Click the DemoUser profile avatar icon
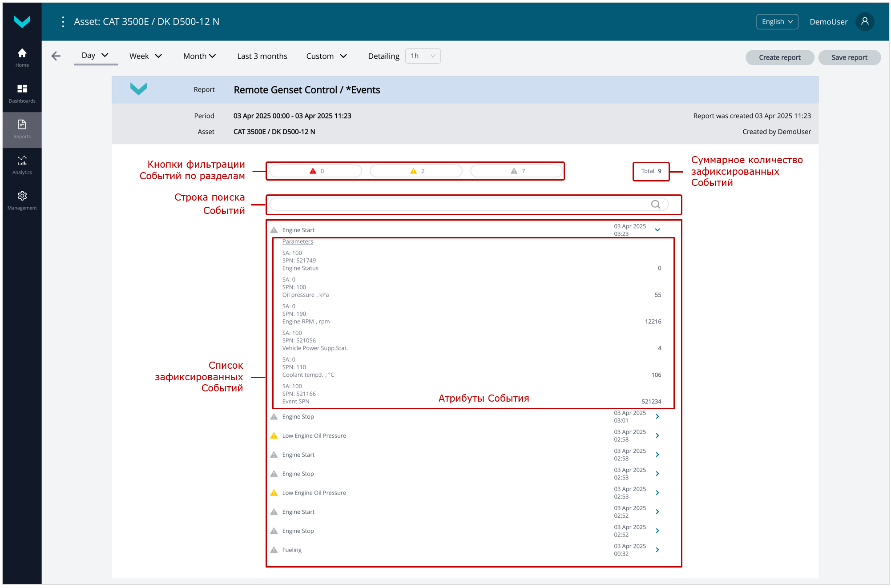The image size is (891, 588). 864,22
